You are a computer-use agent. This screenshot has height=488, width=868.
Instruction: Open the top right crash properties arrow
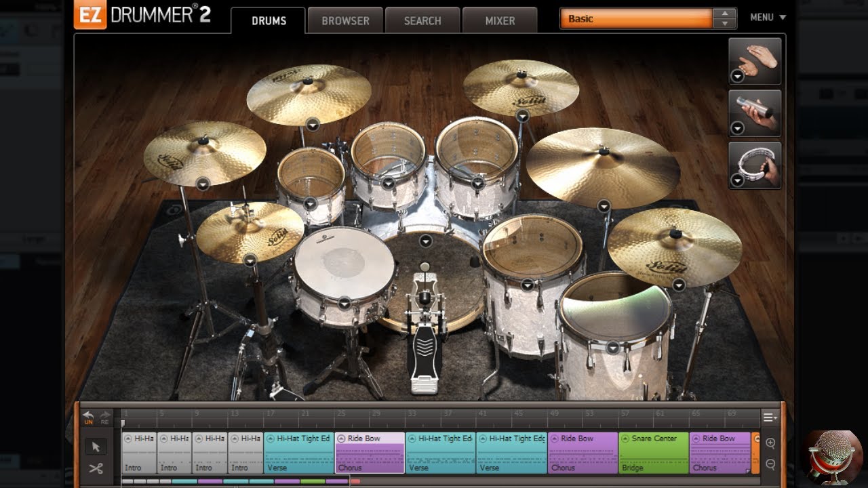523,117
